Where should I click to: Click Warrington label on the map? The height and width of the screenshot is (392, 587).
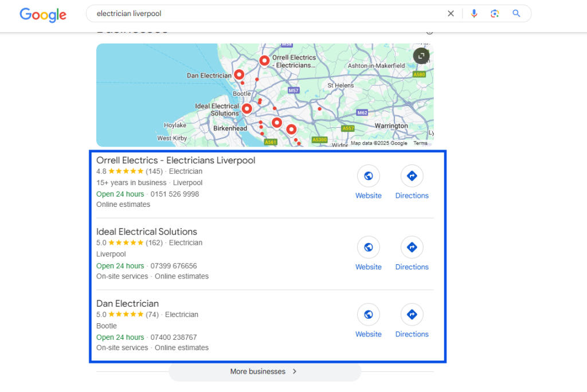391,126
